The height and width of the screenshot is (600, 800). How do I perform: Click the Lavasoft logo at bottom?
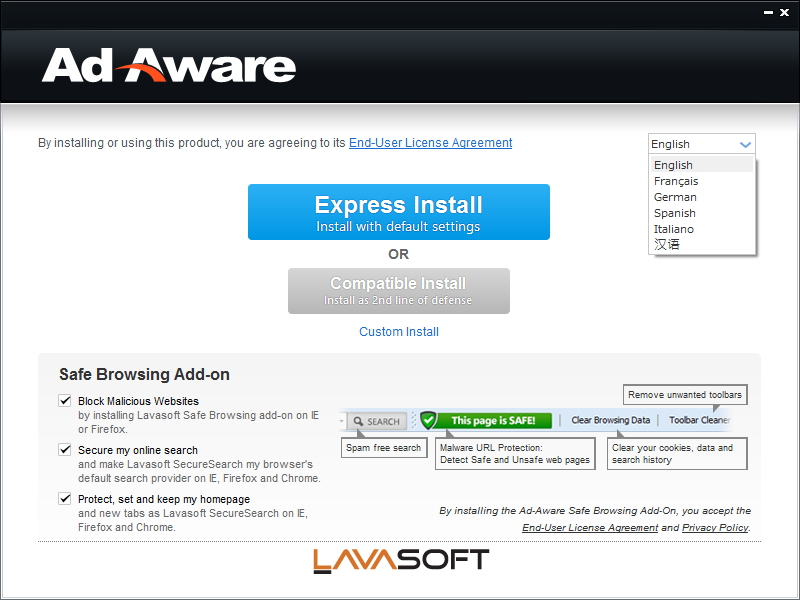[401, 561]
